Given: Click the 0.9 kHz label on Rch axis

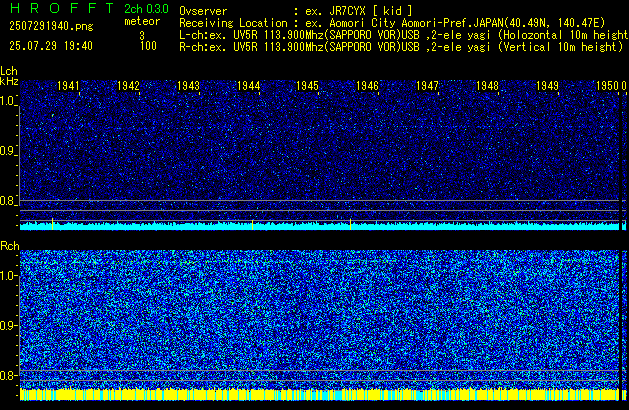Looking at the screenshot, I should pyautogui.click(x=8, y=325).
